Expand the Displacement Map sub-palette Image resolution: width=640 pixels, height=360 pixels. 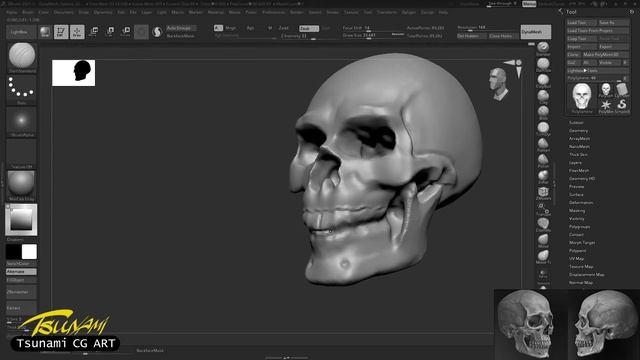587,275
